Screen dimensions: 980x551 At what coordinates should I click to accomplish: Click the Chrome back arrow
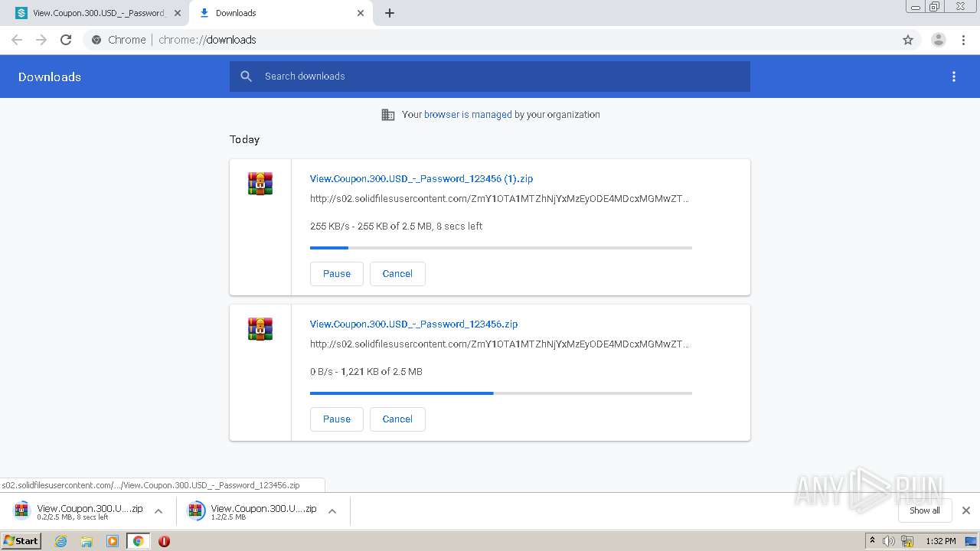pyautogui.click(x=17, y=40)
